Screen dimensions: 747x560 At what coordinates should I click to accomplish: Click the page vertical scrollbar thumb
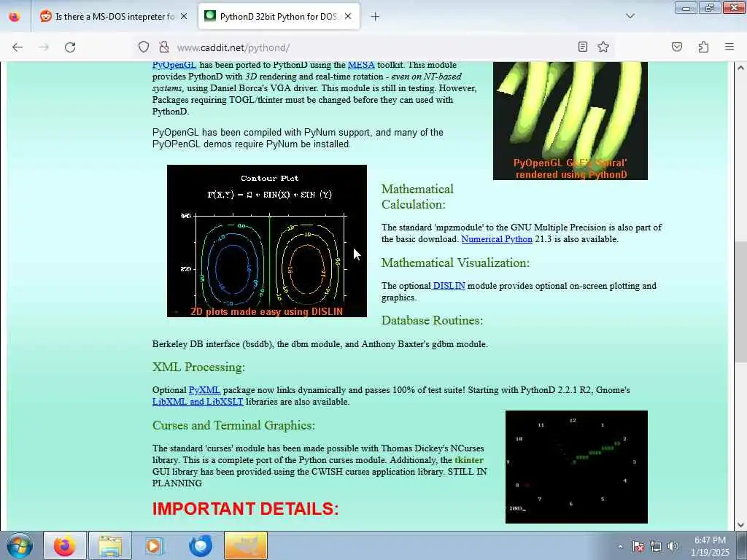741,302
